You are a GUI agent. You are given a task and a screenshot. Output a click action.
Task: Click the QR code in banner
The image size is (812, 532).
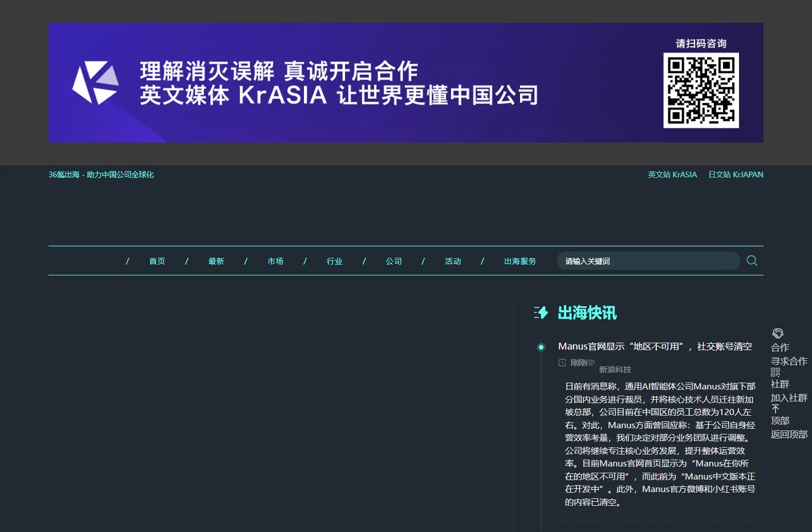[701, 90]
